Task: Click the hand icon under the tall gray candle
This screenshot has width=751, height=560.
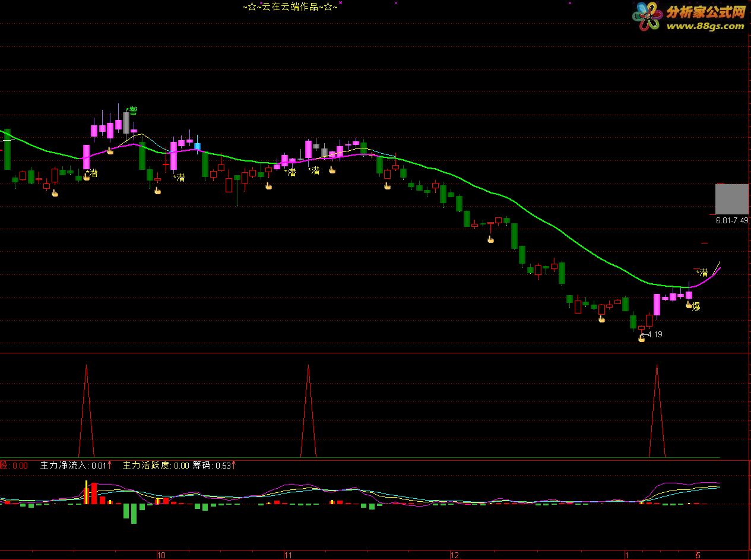Action: tap(110, 151)
